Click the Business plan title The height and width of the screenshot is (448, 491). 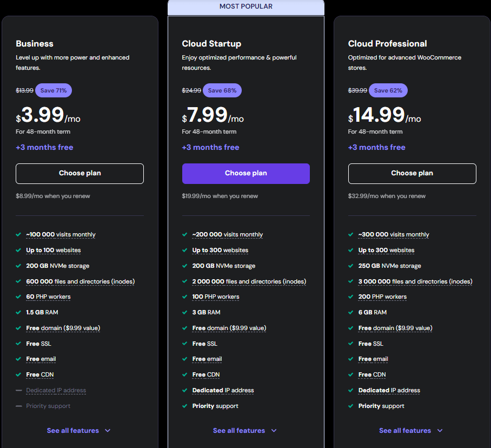[x=35, y=44]
